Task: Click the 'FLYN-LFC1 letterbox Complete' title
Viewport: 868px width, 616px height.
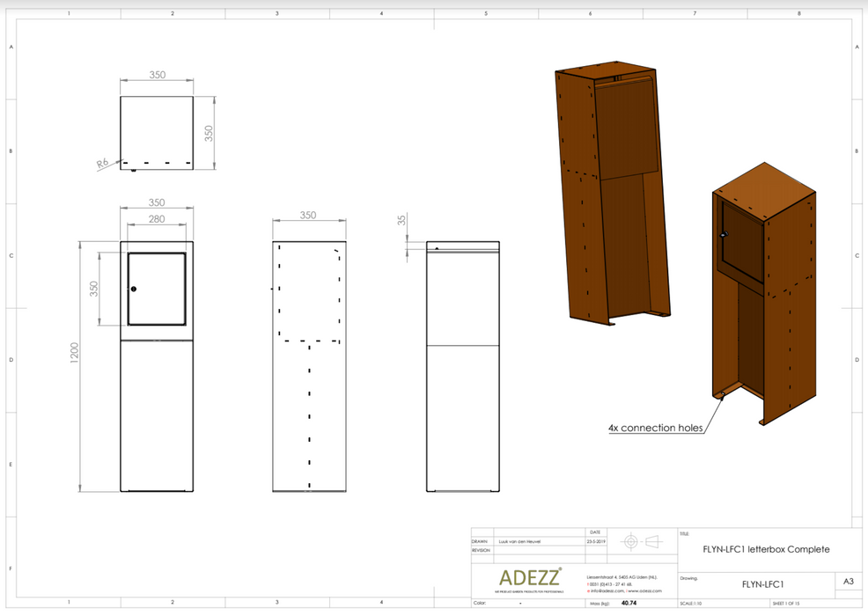Action: pos(765,549)
